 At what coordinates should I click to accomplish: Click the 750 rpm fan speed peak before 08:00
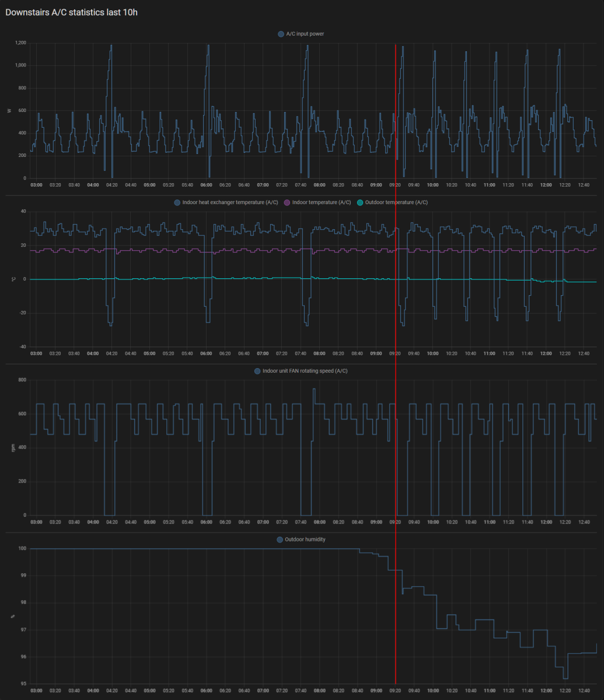coord(314,389)
